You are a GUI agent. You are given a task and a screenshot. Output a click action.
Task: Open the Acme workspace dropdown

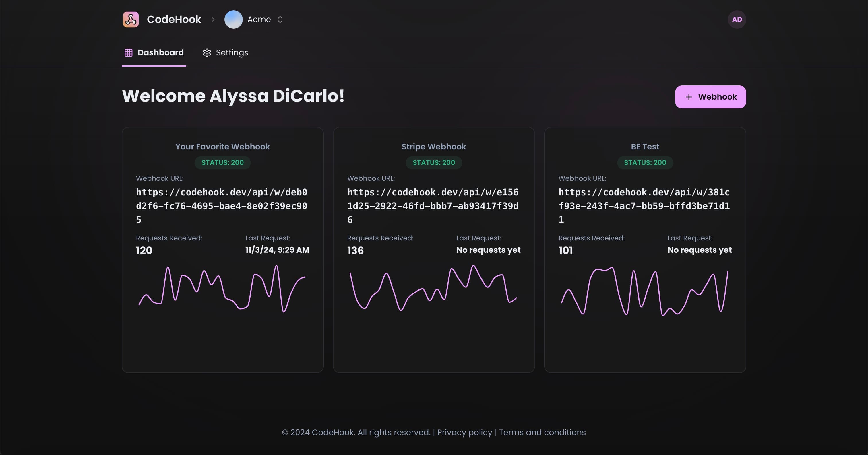coord(259,20)
